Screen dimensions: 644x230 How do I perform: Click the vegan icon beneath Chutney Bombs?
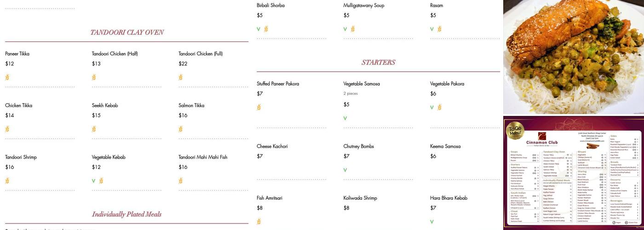pos(345,170)
